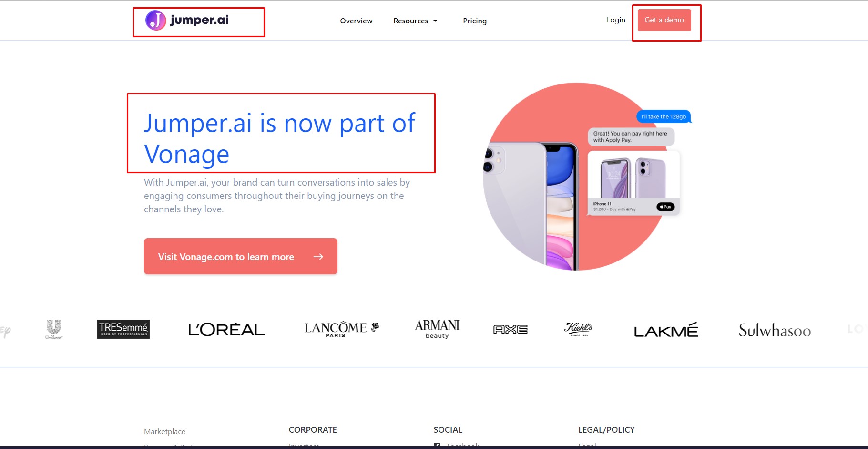Click the iPhone 11 product card image
This screenshot has width=868, height=449.
633,177
